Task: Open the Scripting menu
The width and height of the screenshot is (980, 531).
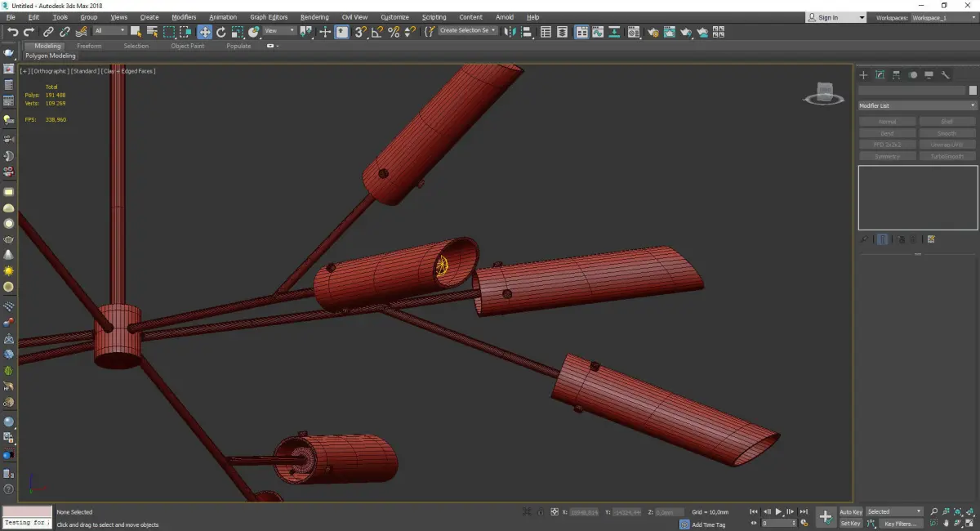Action: pos(434,17)
